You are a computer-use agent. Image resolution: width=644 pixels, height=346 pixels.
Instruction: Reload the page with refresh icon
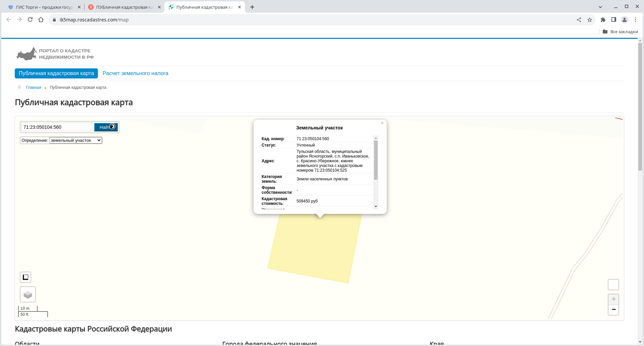click(x=30, y=20)
